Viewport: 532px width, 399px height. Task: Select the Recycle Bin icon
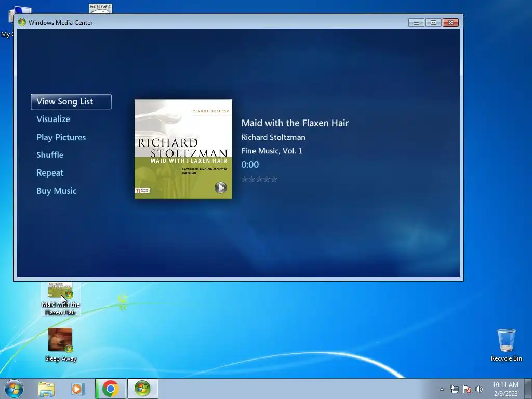tap(506, 345)
